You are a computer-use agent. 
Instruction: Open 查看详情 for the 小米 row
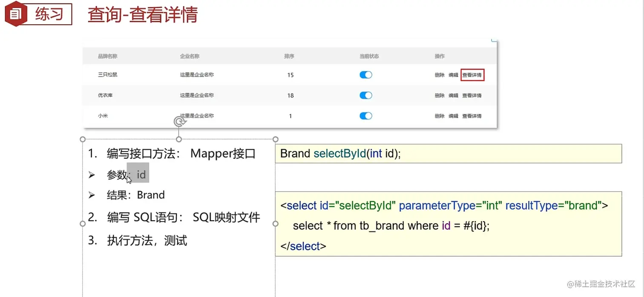472,116
